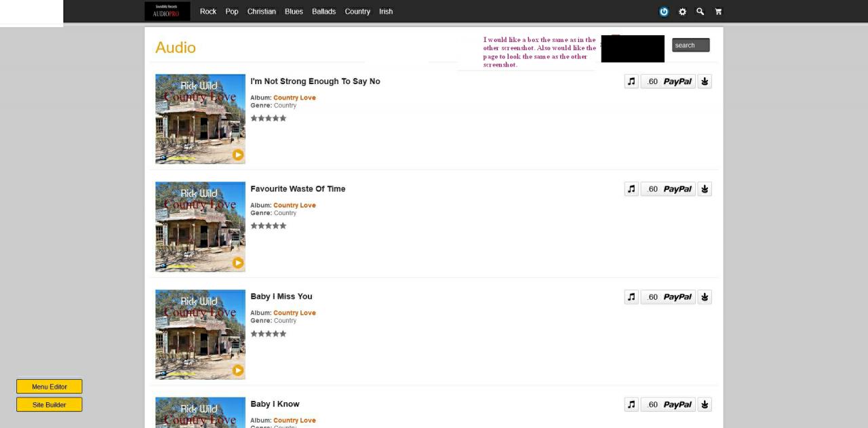This screenshot has height=428, width=868.
Task: Open the Pop genre menu
Action: [x=232, y=12]
